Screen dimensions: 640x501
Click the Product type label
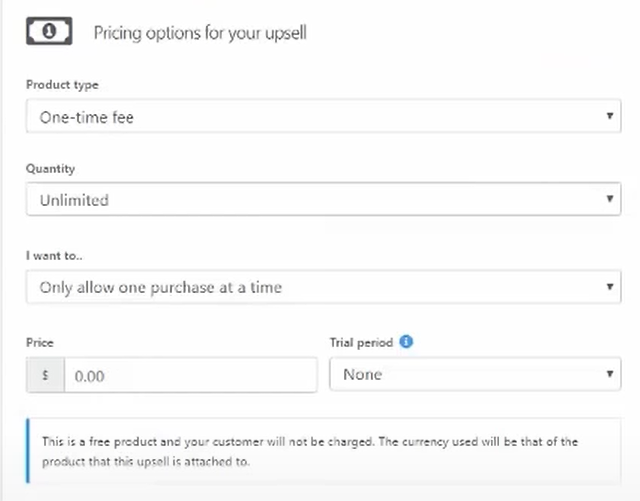tap(62, 85)
